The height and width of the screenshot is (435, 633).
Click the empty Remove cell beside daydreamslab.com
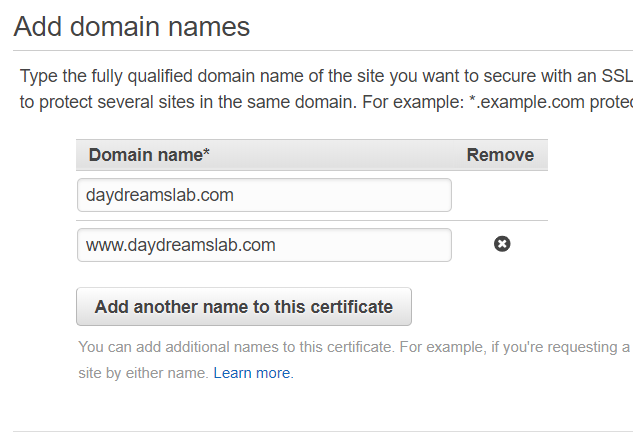500,195
